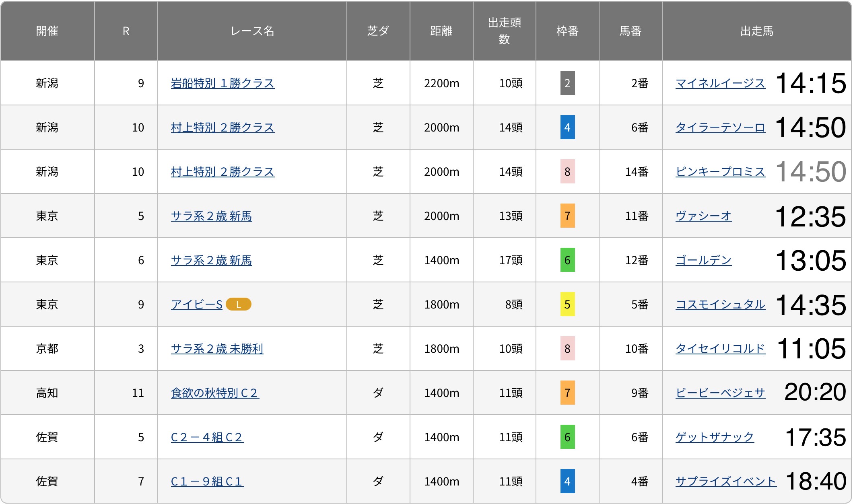Open 食欲の秋特別C2 race link

(x=215, y=393)
